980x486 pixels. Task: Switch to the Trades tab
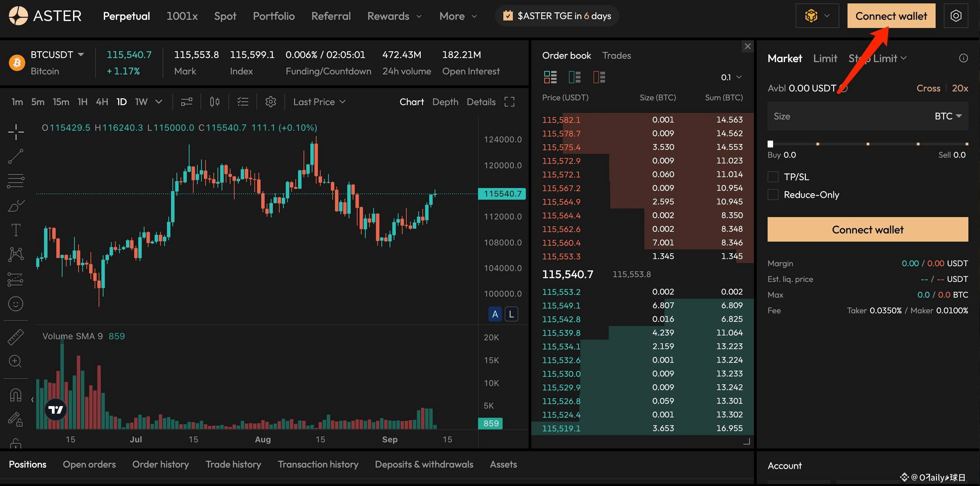[x=616, y=56]
